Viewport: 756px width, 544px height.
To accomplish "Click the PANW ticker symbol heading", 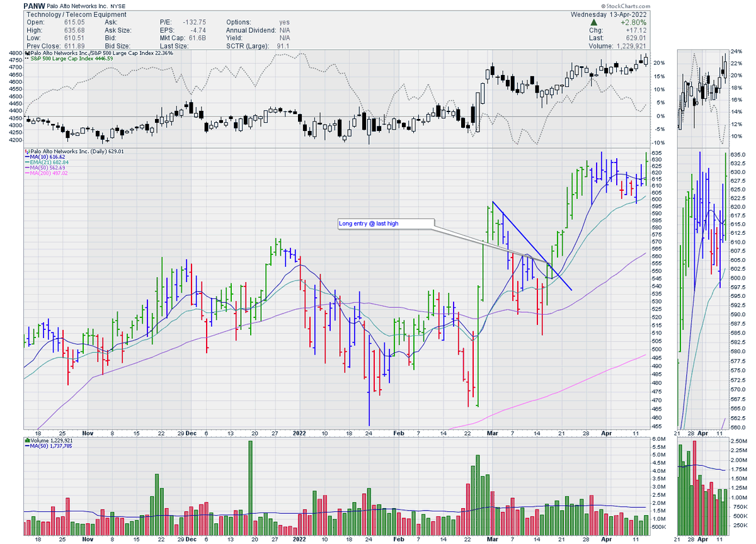I will (35, 5).
